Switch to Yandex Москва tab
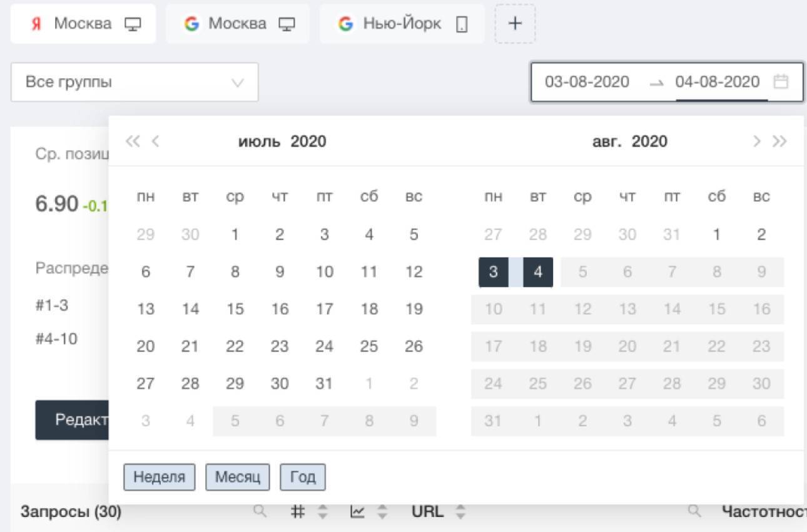807x532 pixels. point(83,24)
